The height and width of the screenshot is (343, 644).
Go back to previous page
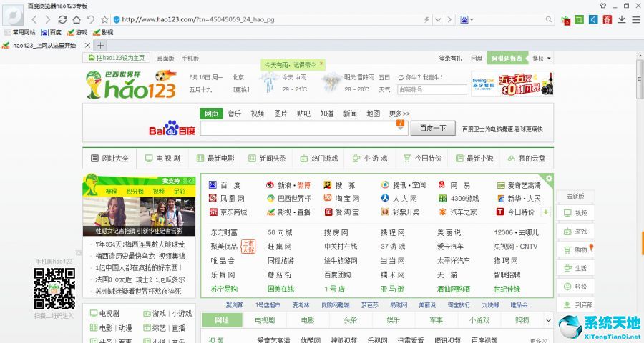tap(34, 19)
